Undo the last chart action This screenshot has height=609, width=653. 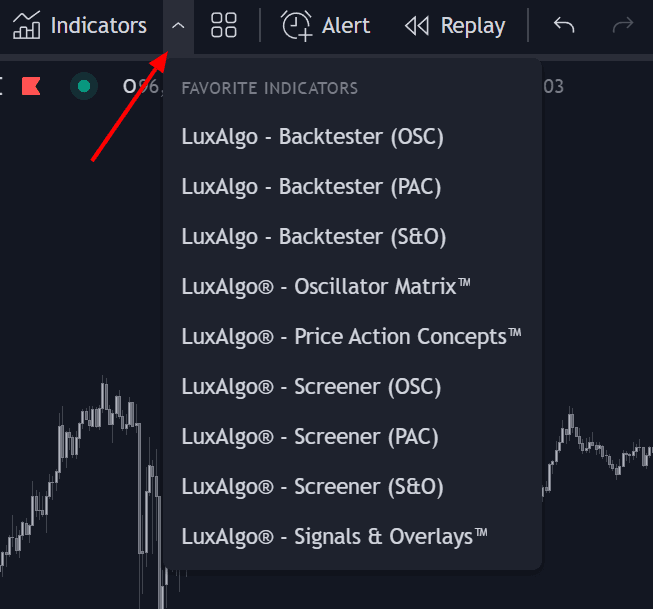564,25
